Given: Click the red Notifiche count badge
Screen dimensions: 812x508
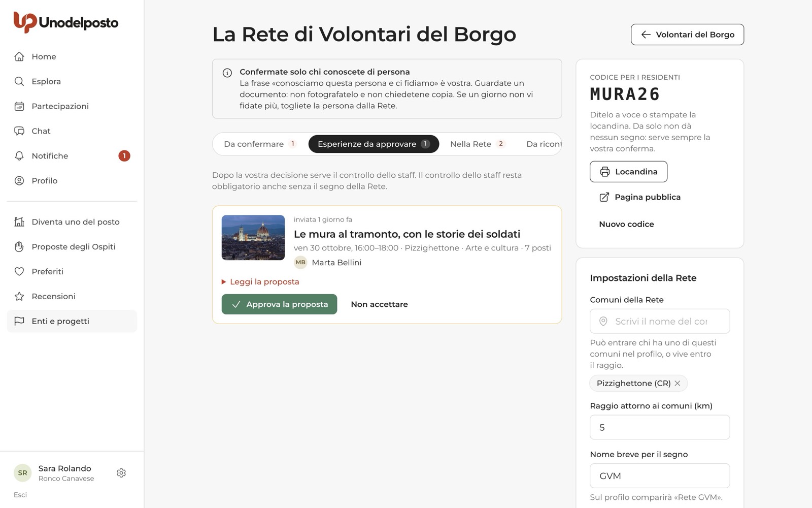Looking at the screenshot, I should [124, 156].
